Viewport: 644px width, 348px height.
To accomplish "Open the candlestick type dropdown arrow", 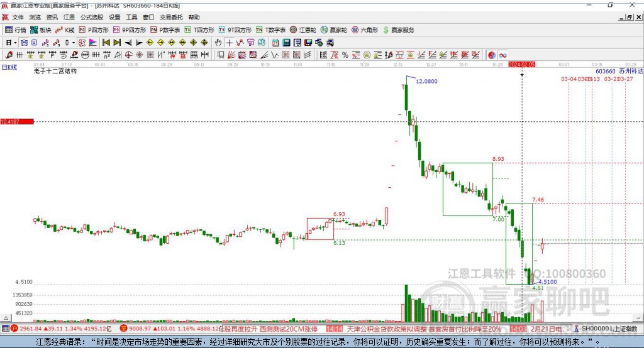I will click(73, 43).
